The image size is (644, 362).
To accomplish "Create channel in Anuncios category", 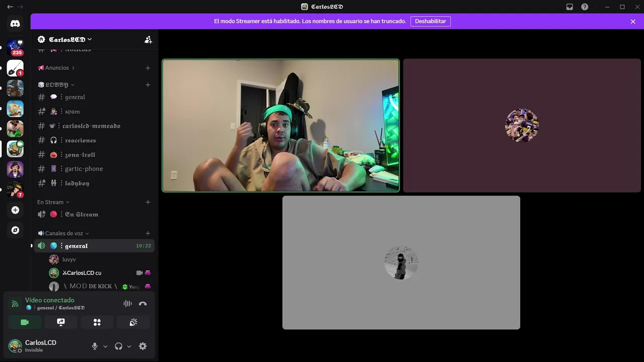I will [x=148, y=68].
